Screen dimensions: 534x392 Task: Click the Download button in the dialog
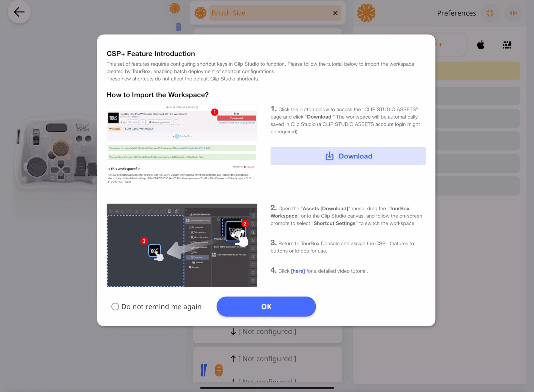tap(348, 156)
